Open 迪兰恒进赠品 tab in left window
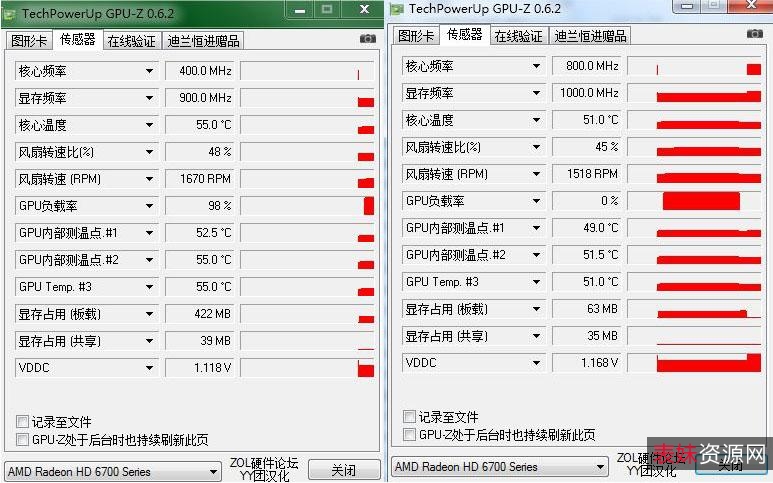Image resolution: width=773 pixels, height=483 pixels. point(203,41)
